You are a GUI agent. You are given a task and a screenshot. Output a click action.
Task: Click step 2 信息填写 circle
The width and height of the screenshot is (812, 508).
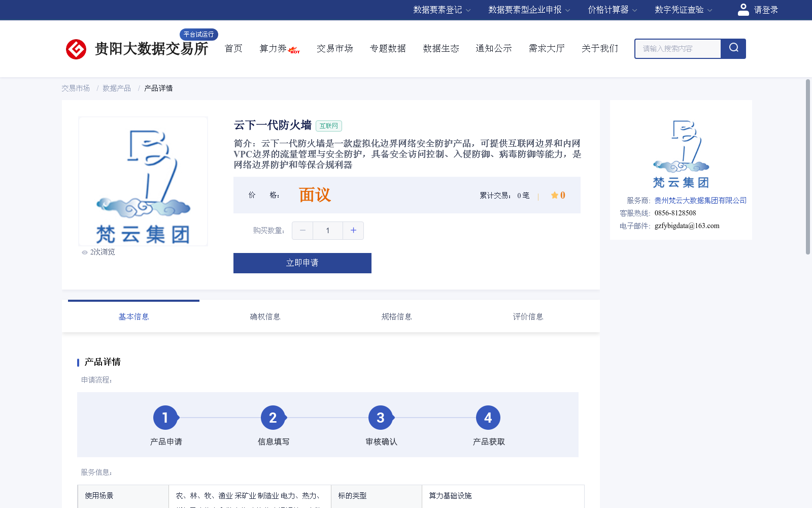click(273, 418)
